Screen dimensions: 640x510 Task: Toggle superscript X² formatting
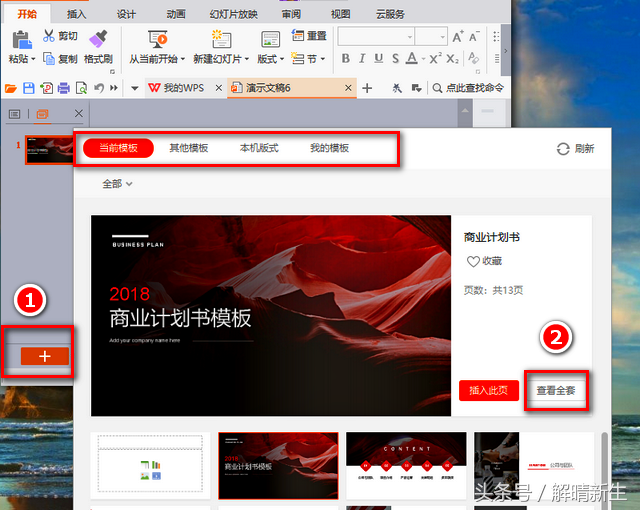[435, 58]
